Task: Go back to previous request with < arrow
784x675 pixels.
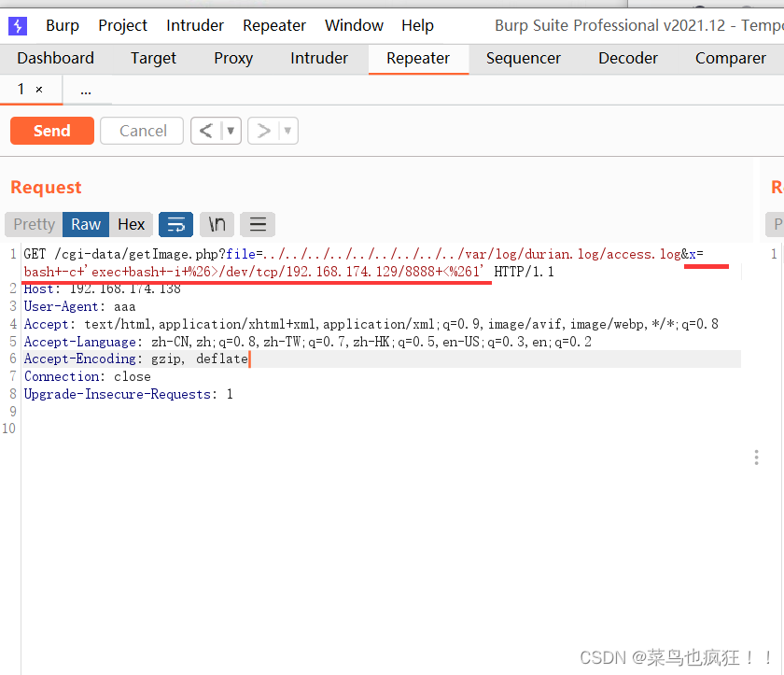Action: 206,131
